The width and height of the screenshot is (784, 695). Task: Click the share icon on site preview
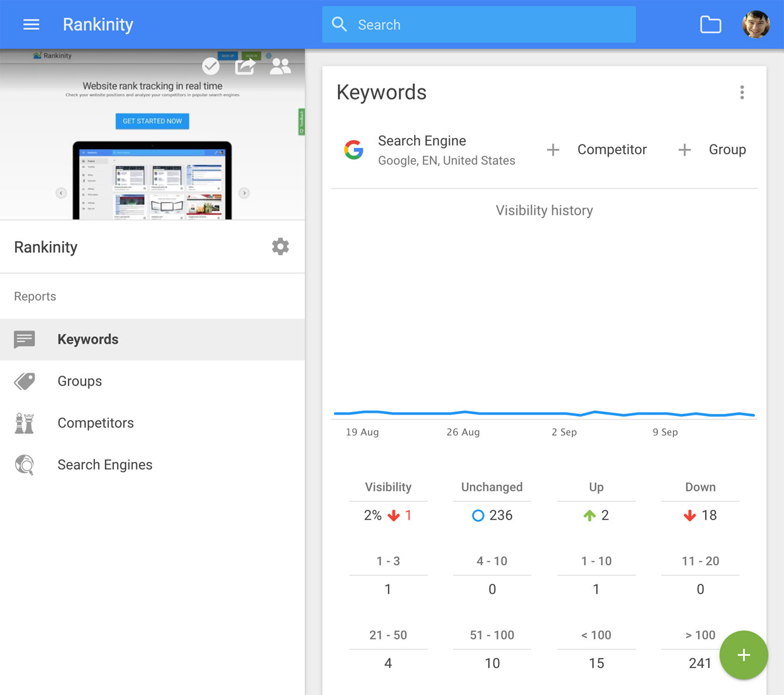[245, 66]
